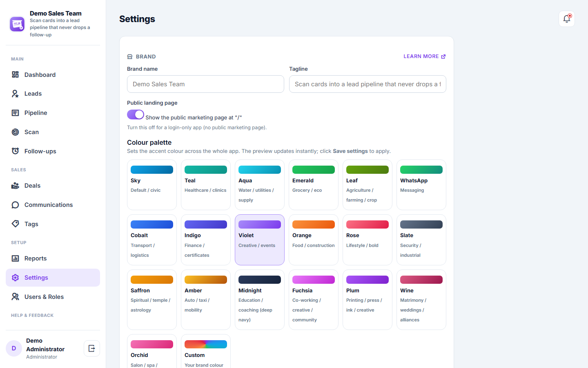The image size is (588, 368).
Task: Click the Reports chart icon
Action: [x=15, y=258]
